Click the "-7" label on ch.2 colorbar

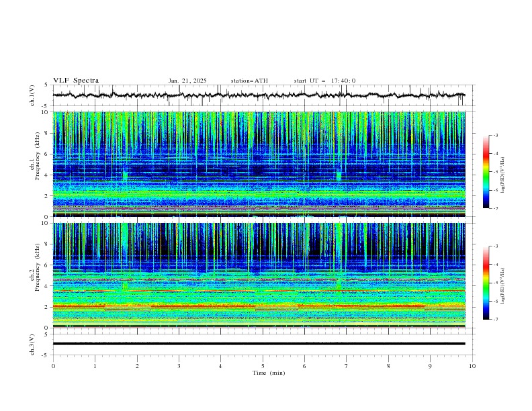point(495,320)
